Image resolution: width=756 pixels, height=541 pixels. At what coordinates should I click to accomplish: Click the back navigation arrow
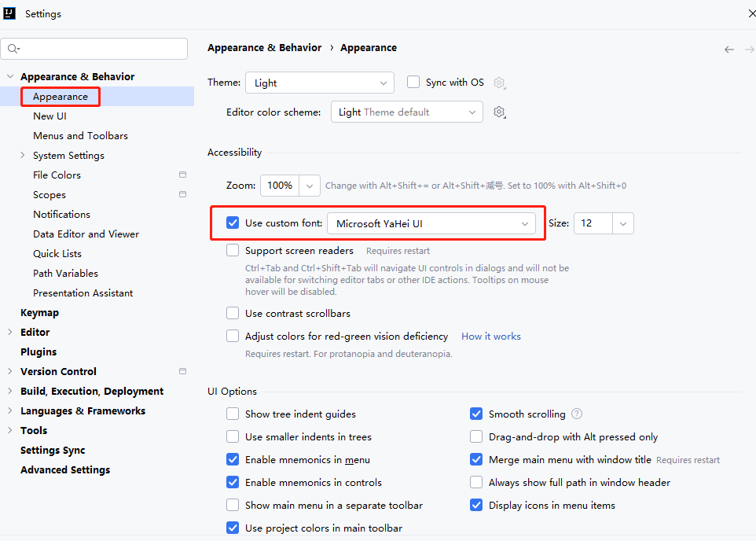pos(728,50)
